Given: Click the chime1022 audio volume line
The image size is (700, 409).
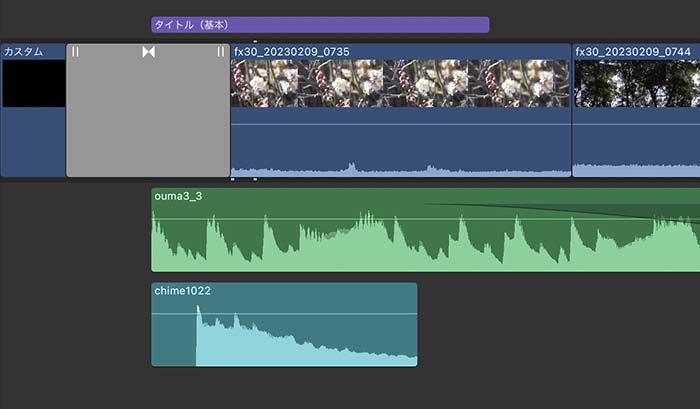Looking at the screenshot, I should pyautogui.click(x=284, y=314).
